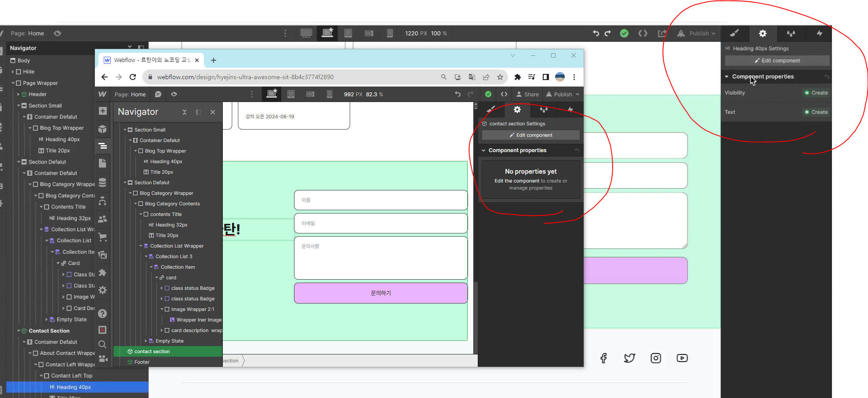Viewport: 868px width, 398px height.
Task: Open the Help question mark icon
Action: point(102,314)
